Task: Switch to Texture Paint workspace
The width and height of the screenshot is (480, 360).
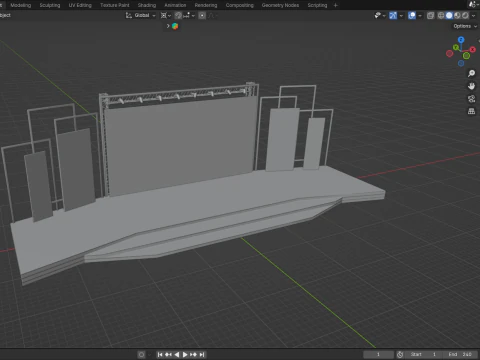Action: point(115,5)
